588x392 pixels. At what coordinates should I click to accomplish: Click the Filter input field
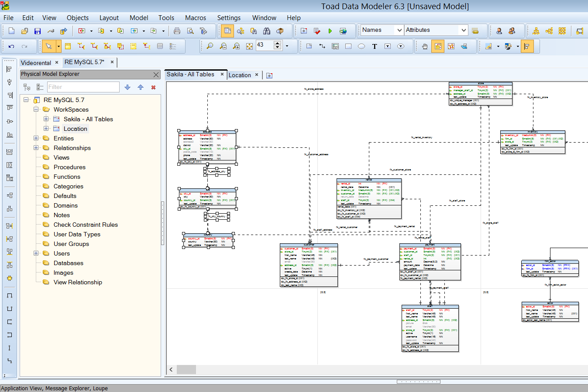coord(83,87)
